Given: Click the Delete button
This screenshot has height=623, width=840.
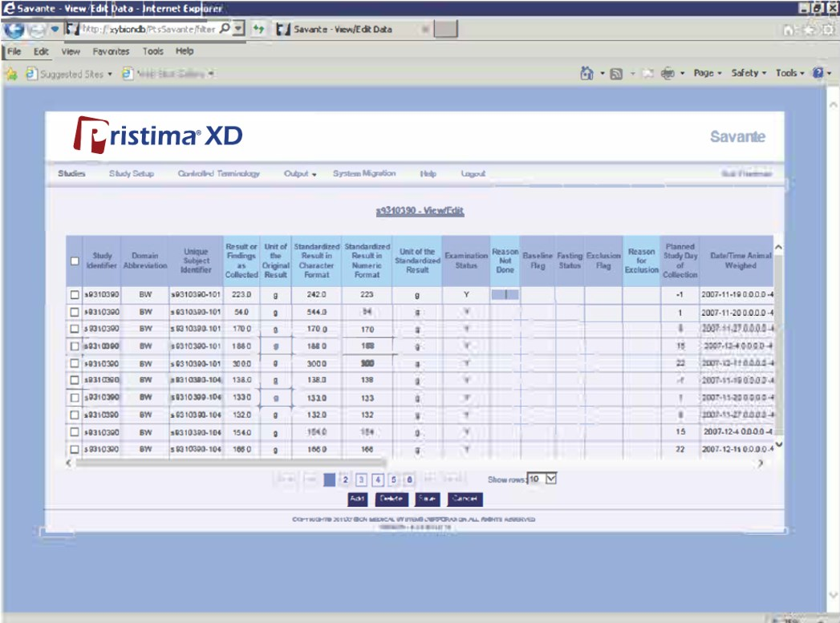Looking at the screenshot, I should (391, 499).
